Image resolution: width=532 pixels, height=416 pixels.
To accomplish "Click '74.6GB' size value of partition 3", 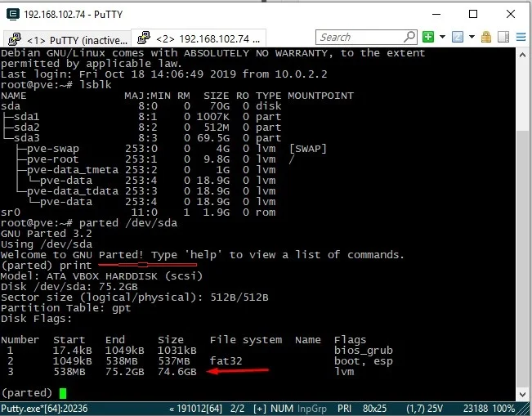I will pyautogui.click(x=177, y=372).
